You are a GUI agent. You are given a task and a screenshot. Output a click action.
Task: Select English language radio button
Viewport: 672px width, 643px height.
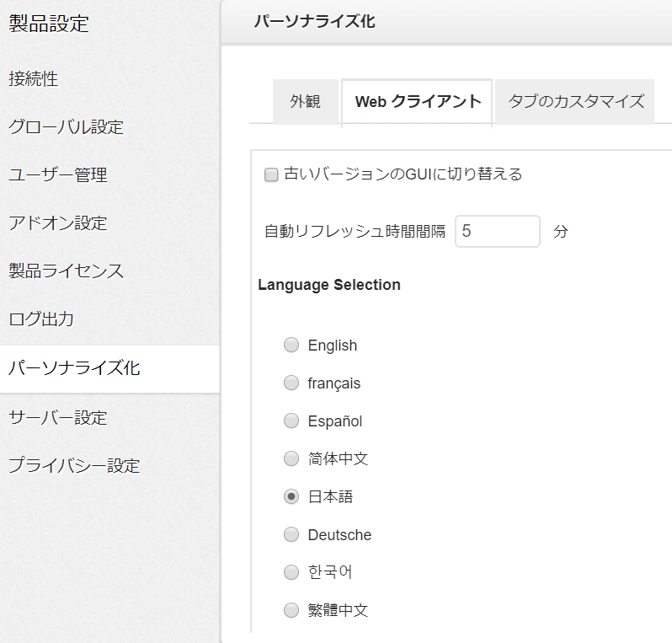(x=291, y=345)
